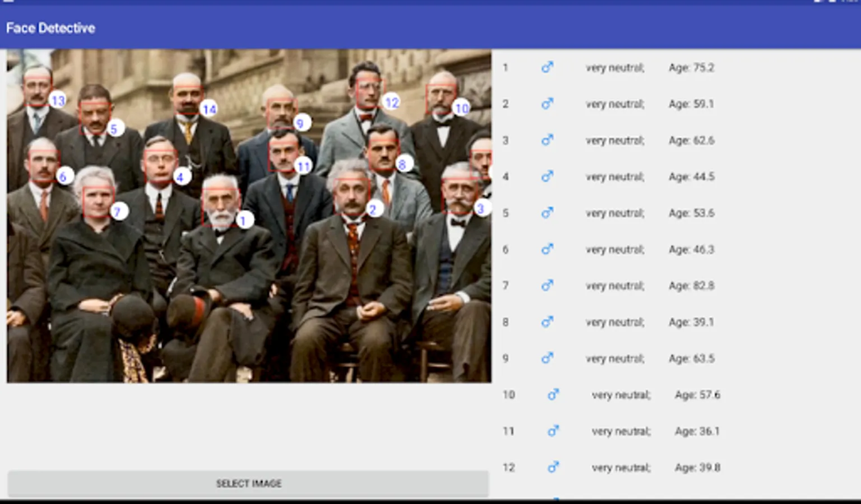The height and width of the screenshot is (504, 861).
Task: Click the Face Detective app title
Action: [x=50, y=28]
